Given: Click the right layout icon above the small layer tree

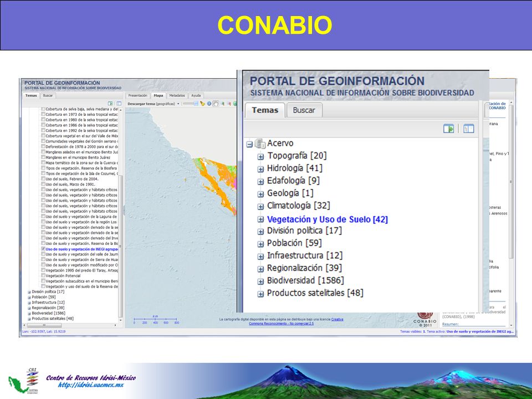Looking at the screenshot, I should tap(119, 104).
